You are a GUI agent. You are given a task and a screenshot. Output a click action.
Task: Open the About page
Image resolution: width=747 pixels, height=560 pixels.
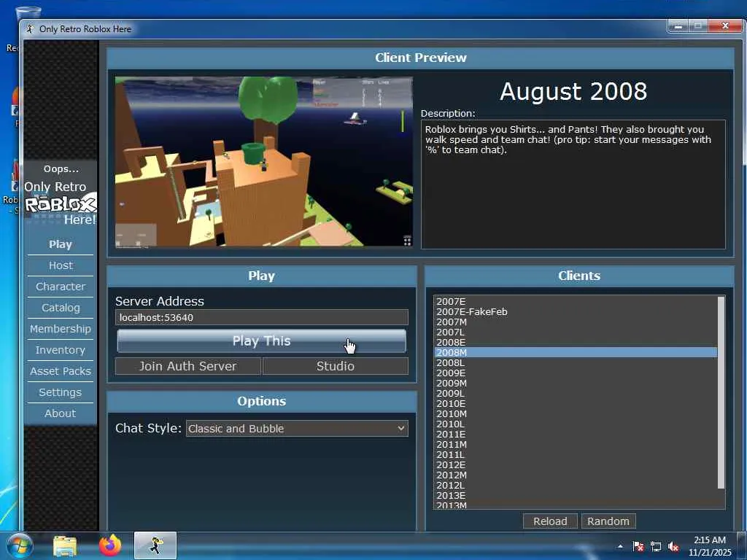(x=61, y=413)
